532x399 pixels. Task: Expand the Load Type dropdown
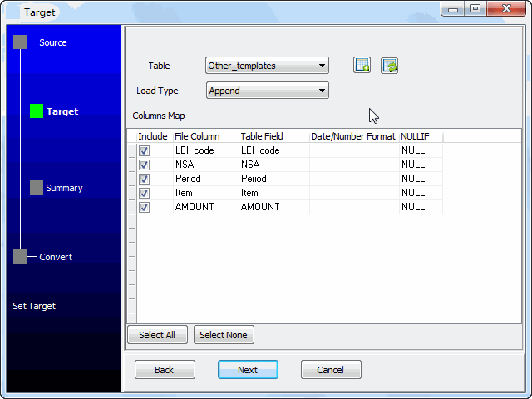coord(267,91)
